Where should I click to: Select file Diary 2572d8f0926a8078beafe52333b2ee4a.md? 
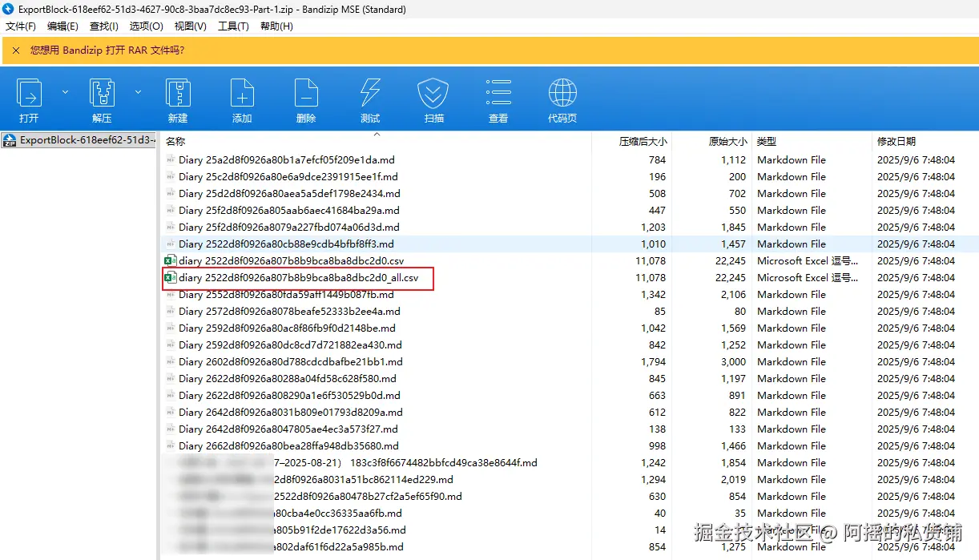point(289,312)
